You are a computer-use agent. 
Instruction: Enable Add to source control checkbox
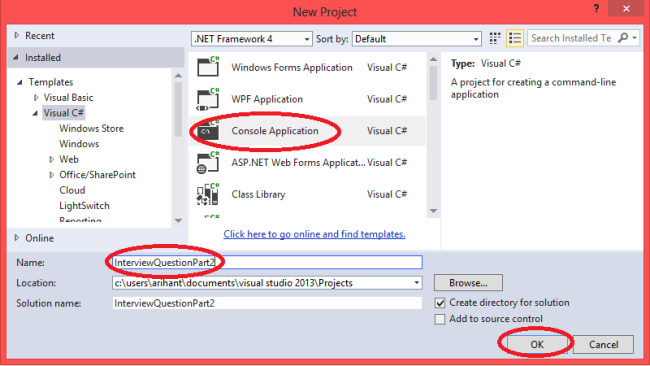coord(440,319)
